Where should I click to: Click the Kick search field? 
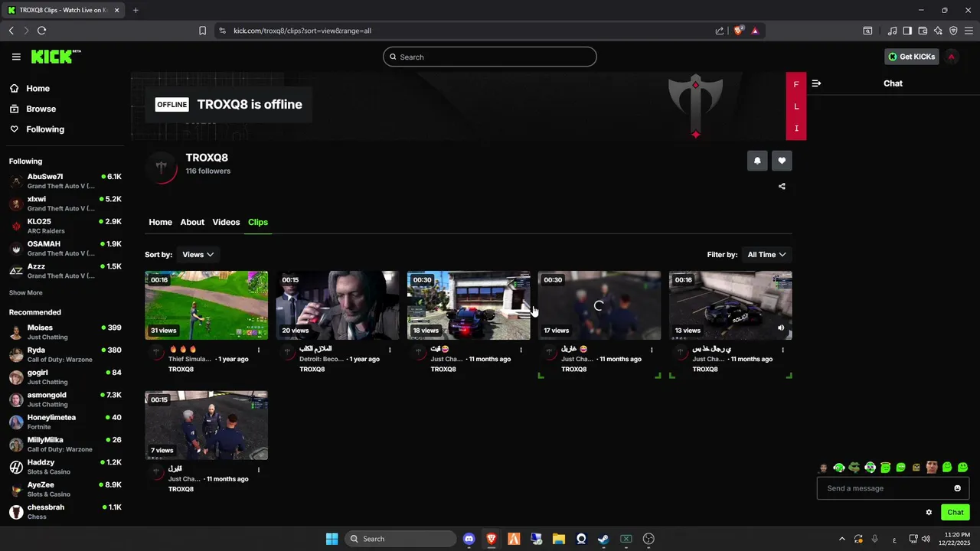click(x=490, y=57)
